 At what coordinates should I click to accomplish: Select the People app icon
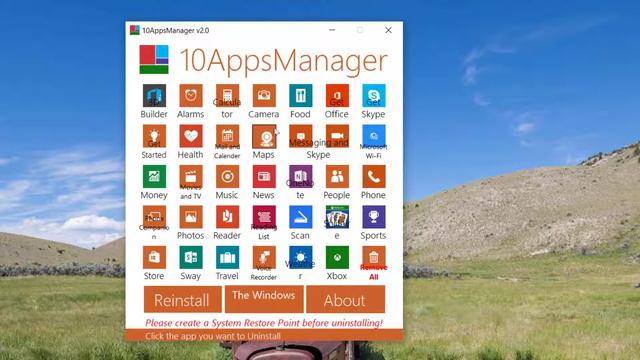[337, 176]
